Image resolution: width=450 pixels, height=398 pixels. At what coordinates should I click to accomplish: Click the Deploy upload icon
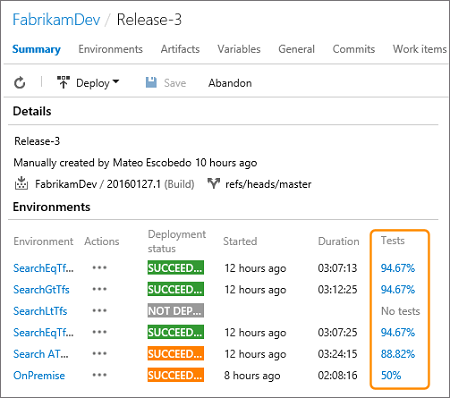coord(63,82)
